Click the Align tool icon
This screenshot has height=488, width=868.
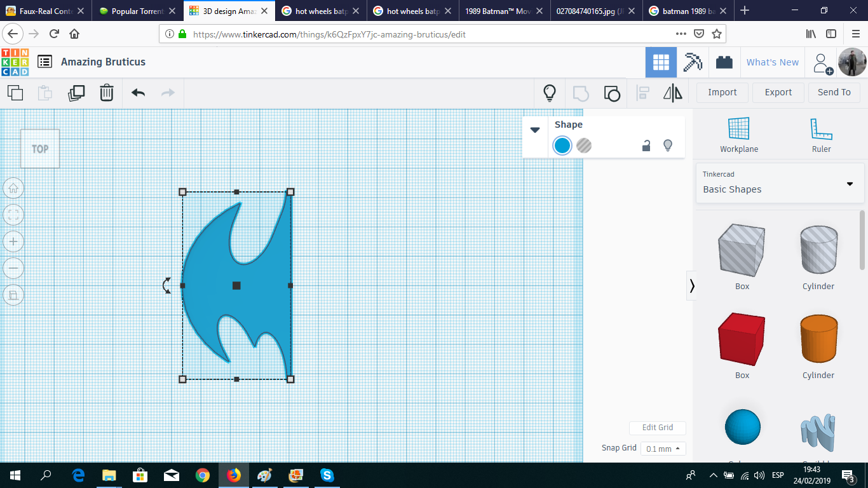[642, 93]
